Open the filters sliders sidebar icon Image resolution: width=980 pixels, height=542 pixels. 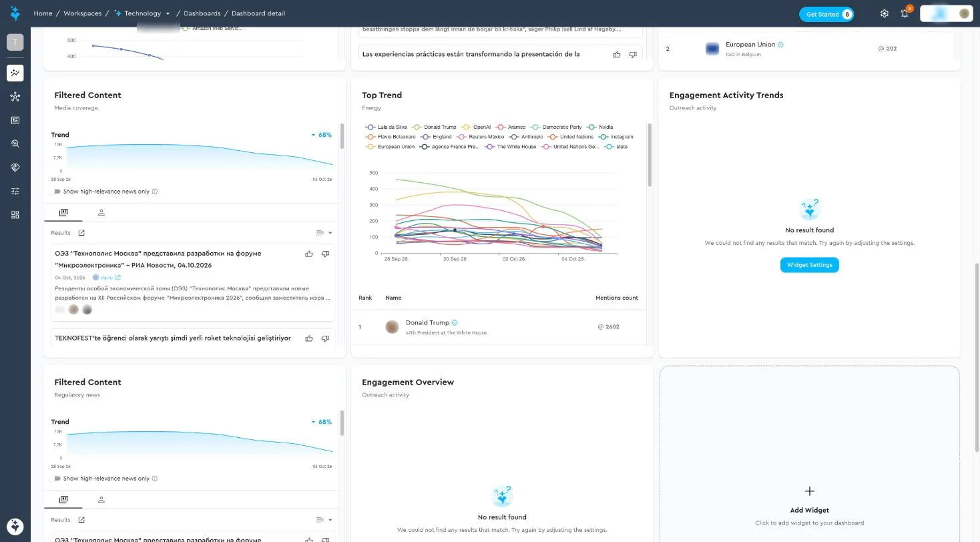(x=15, y=191)
